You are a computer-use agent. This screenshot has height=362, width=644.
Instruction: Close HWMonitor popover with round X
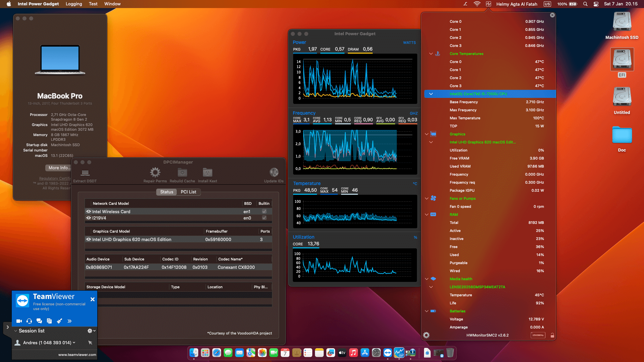(x=552, y=15)
